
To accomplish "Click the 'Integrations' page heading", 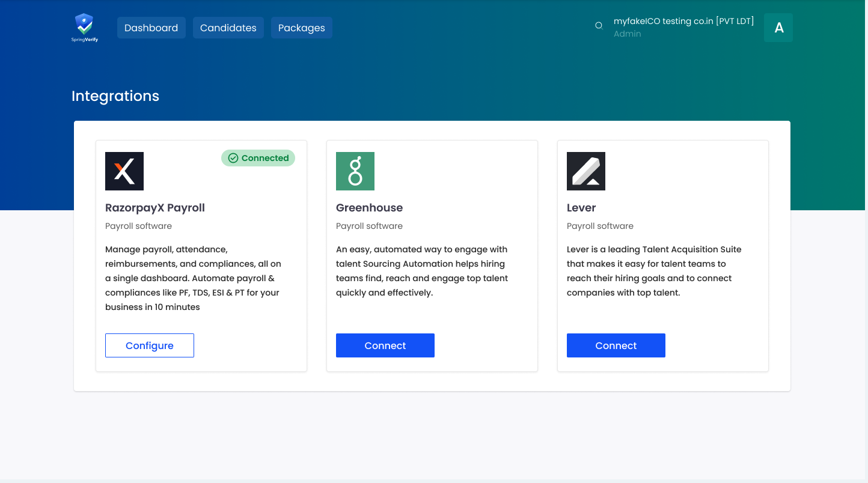I will click(115, 96).
